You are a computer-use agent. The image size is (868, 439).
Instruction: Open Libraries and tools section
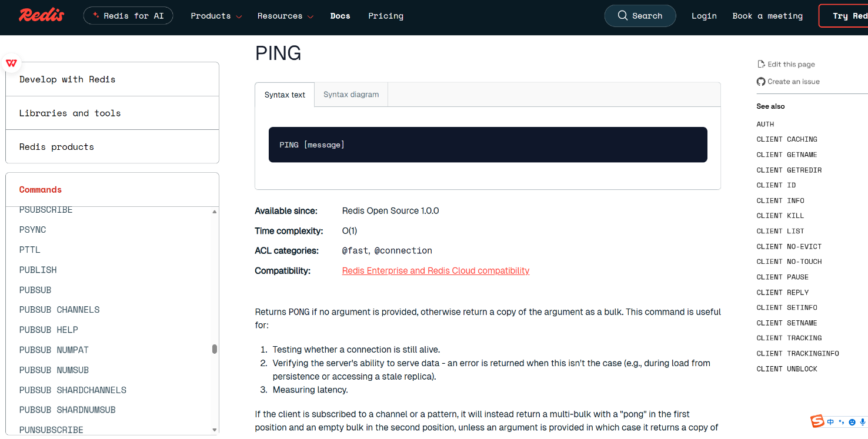click(112, 113)
